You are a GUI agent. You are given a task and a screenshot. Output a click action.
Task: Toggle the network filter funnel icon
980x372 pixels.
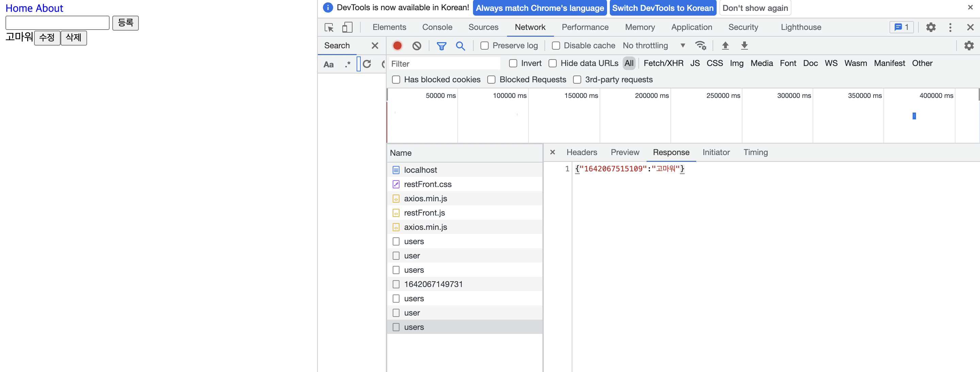click(x=441, y=46)
